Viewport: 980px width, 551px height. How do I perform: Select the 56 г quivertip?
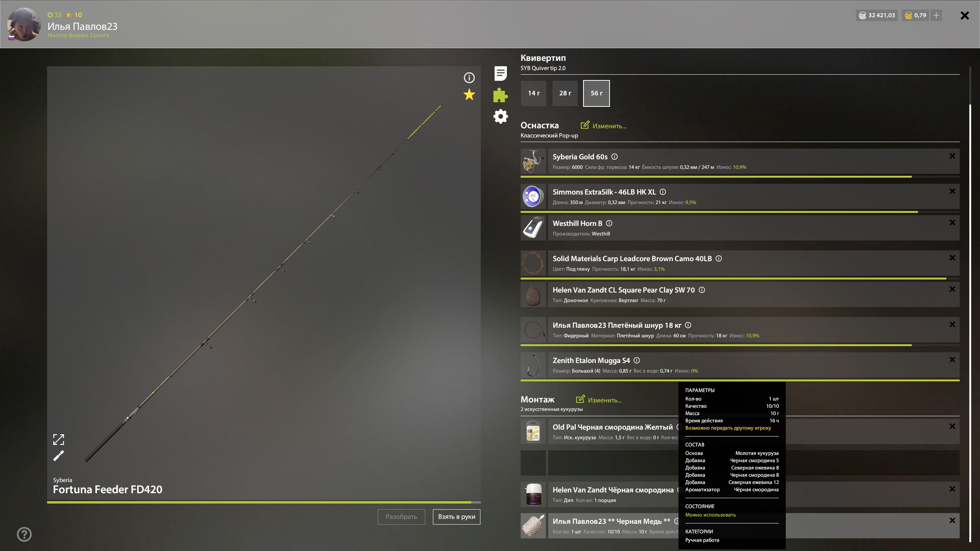[596, 93]
